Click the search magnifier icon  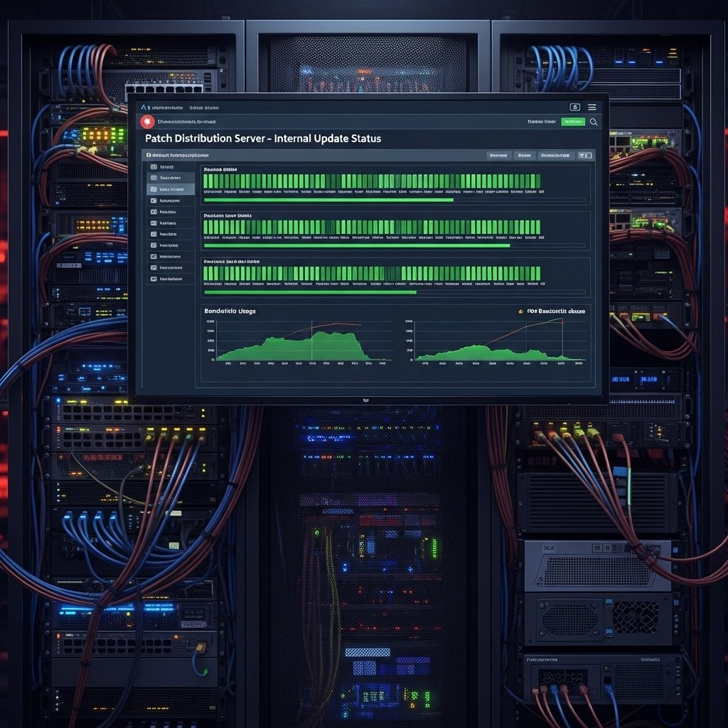pyautogui.click(x=594, y=122)
